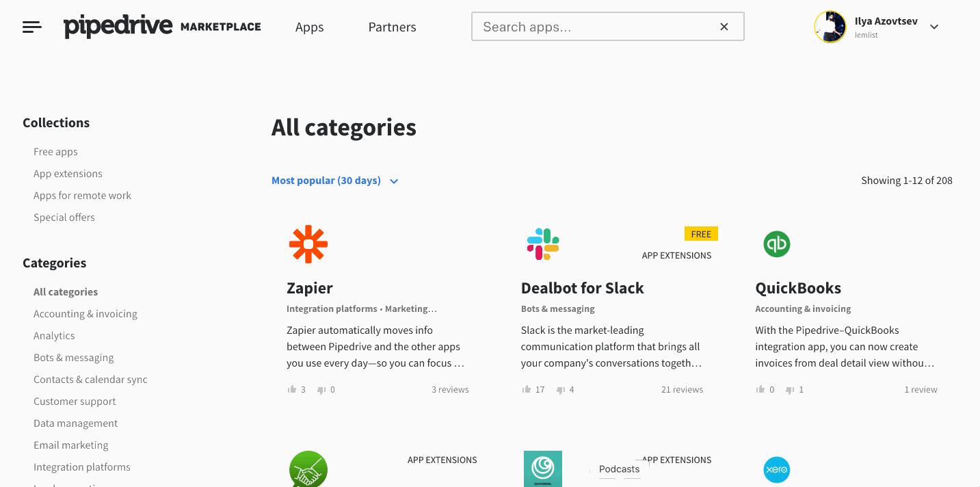980x487 pixels.
Task: Open the hamburger navigation menu
Action: tap(31, 26)
